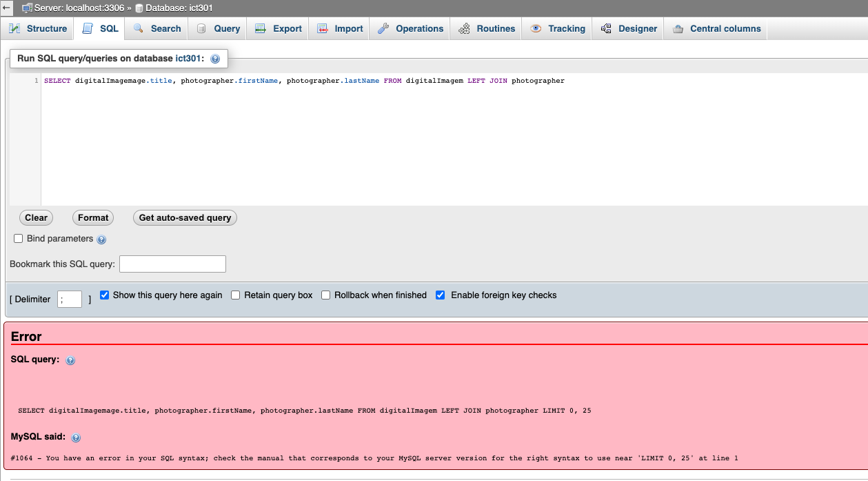
Task: Click the Format button
Action: 93,217
